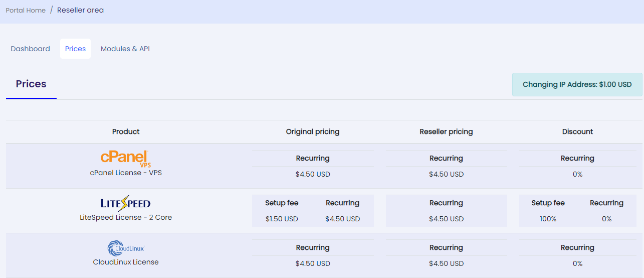Click the CloudLinux logo
This screenshot has width=644, height=278.
click(x=126, y=248)
